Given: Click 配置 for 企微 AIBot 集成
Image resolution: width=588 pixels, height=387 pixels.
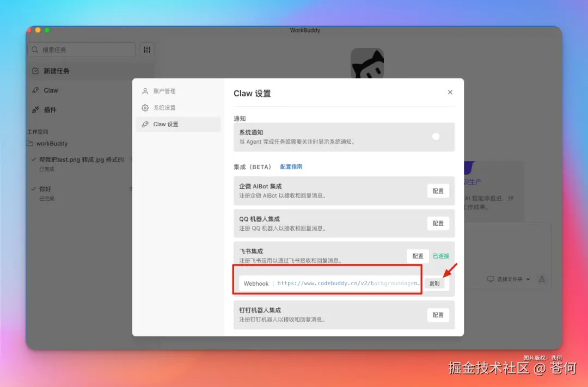Looking at the screenshot, I should click(x=438, y=191).
